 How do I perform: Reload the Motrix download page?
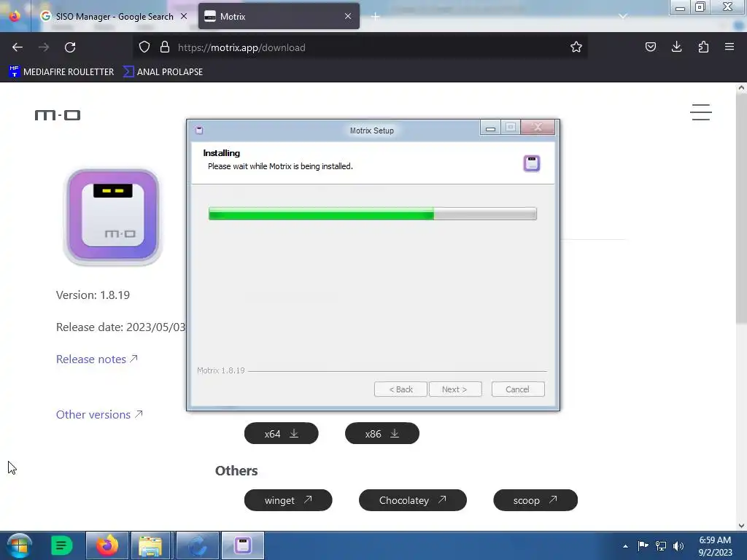coord(70,47)
